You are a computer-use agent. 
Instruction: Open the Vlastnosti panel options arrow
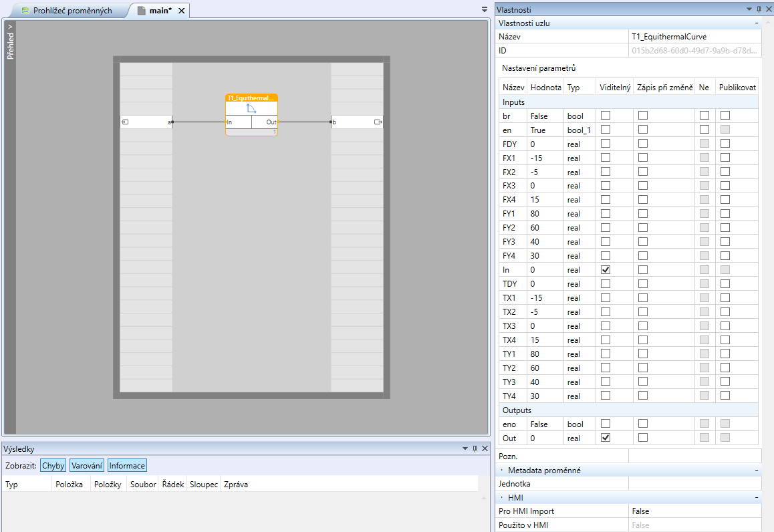pyautogui.click(x=749, y=9)
